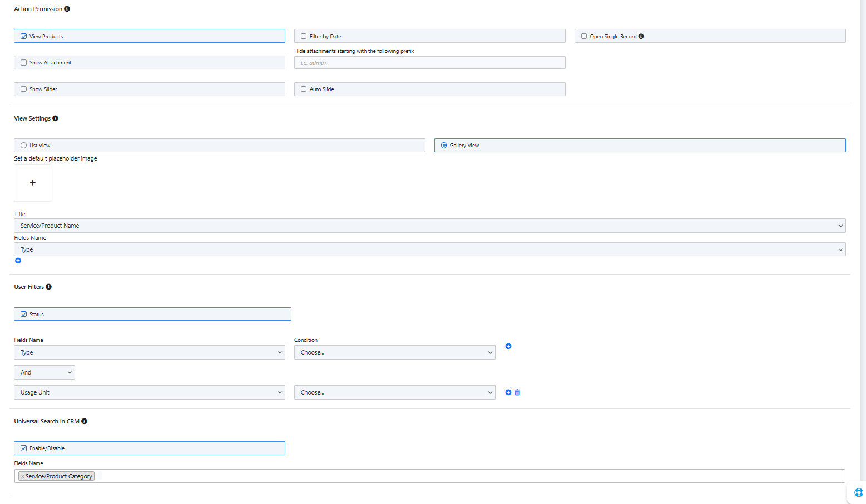This screenshot has width=866, height=504.
Task: Open the help lifebuoy widget
Action: point(858,492)
